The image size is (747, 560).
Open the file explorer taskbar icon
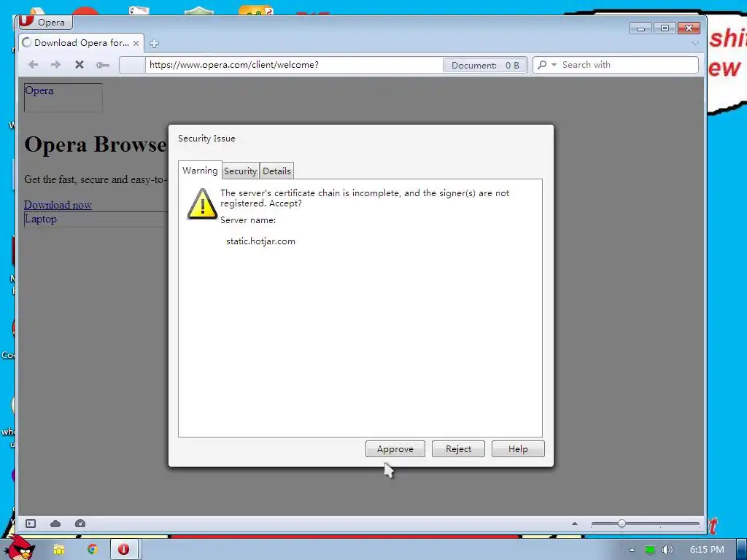click(58, 550)
